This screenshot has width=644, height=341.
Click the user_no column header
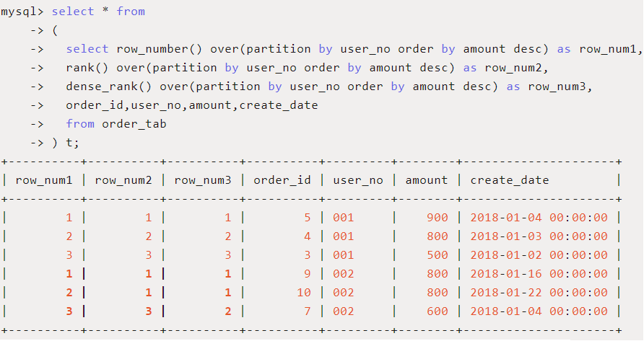[358, 180]
